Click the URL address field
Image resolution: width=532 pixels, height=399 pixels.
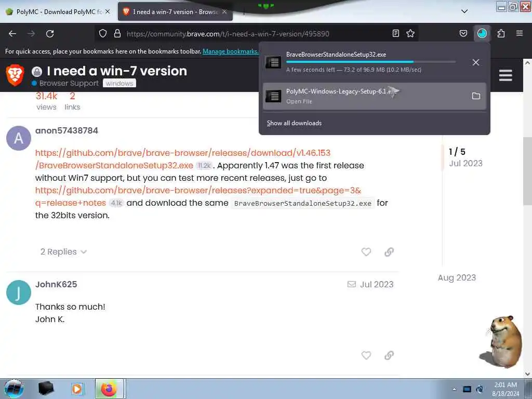point(228,34)
